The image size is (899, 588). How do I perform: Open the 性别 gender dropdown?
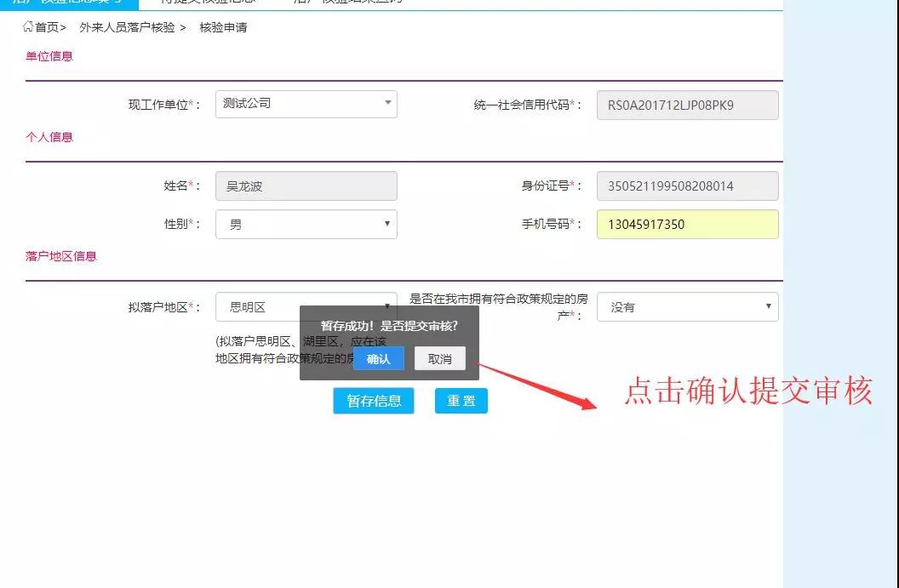(388, 224)
